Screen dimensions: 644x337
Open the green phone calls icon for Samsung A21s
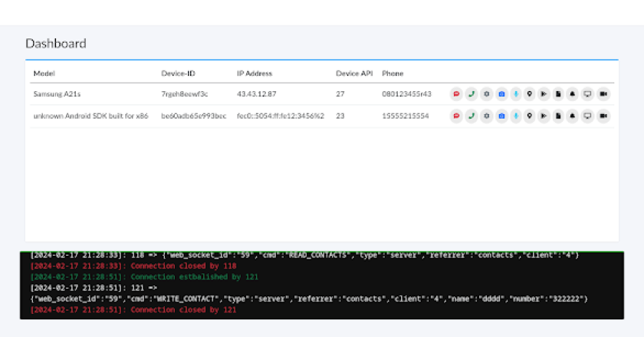coord(471,94)
